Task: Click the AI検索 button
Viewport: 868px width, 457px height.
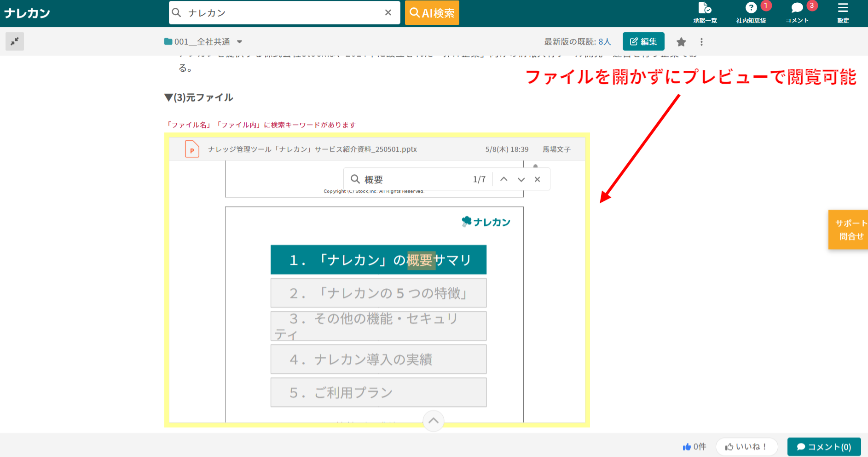Action: (432, 13)
